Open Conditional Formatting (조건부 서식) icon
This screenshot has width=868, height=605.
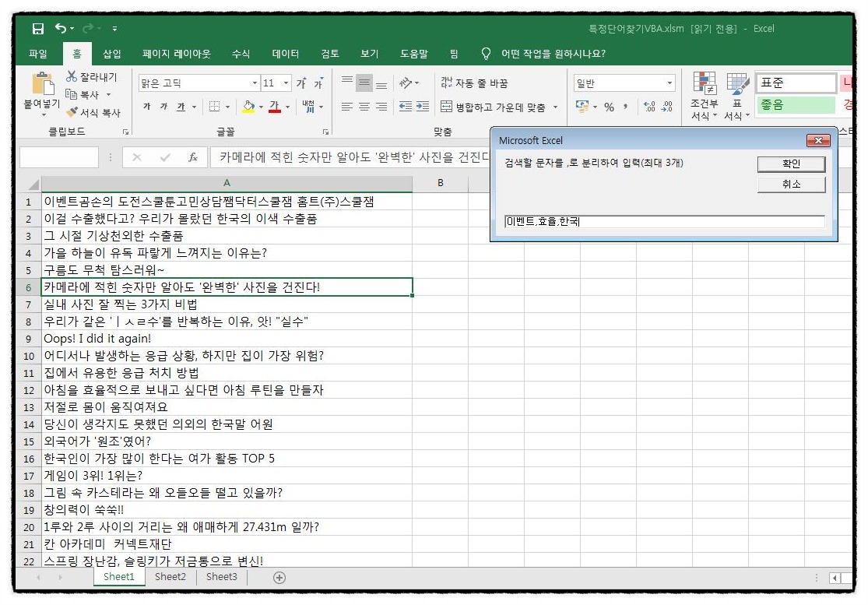click(705, 86)
